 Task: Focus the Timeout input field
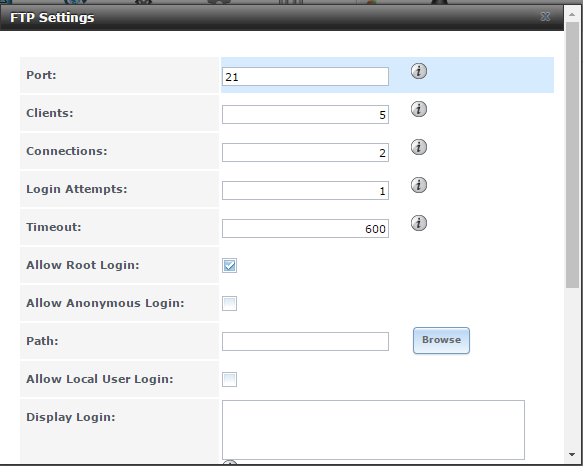click(x=305, y=228)
